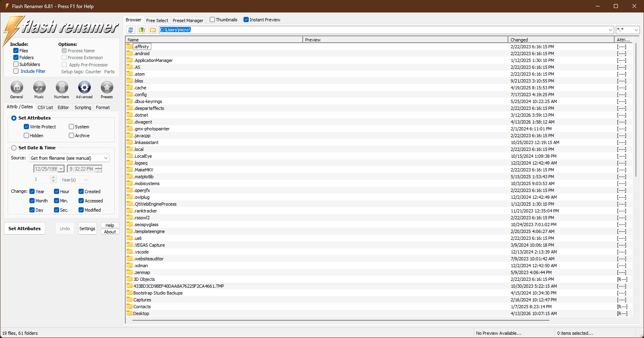Open the Presets star icon

[x=107, y=87]
